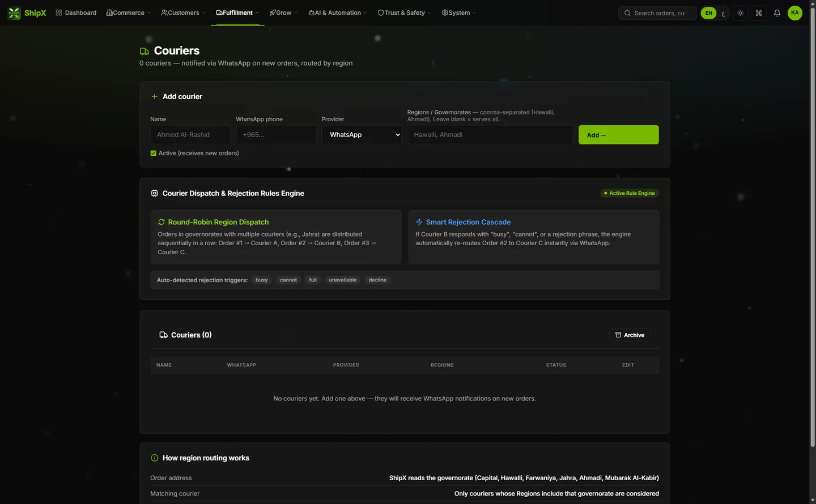Focus the Regions / Governorates input
This screenshot has width=816, height=504.
[490, 135]
